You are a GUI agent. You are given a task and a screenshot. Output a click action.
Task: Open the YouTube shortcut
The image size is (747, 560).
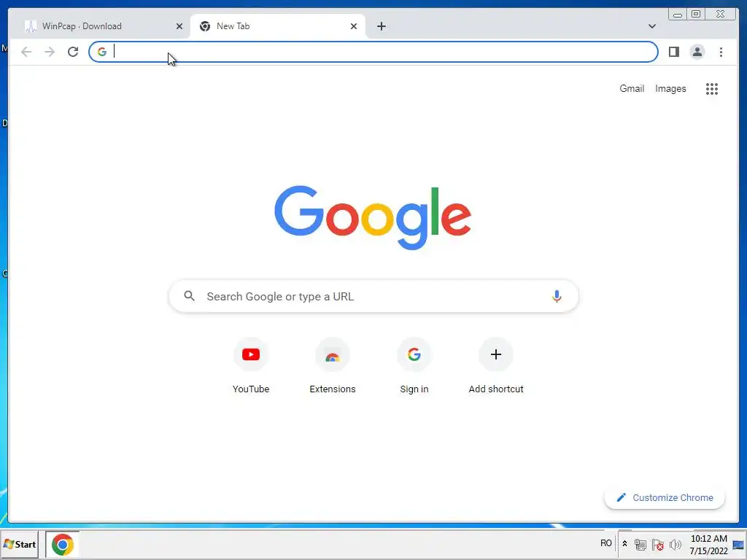click(251, 366)
